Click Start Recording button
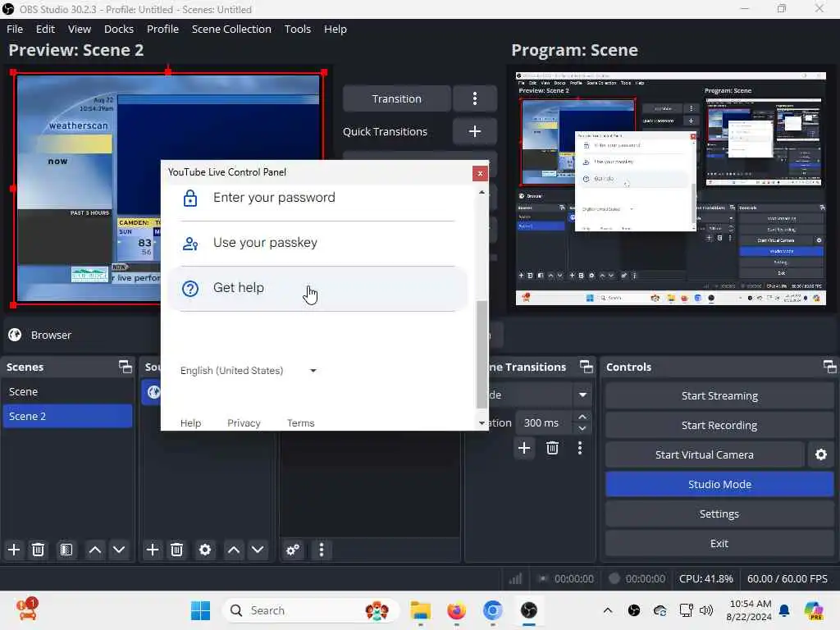The image size is (840, 630). click(719, 426)
